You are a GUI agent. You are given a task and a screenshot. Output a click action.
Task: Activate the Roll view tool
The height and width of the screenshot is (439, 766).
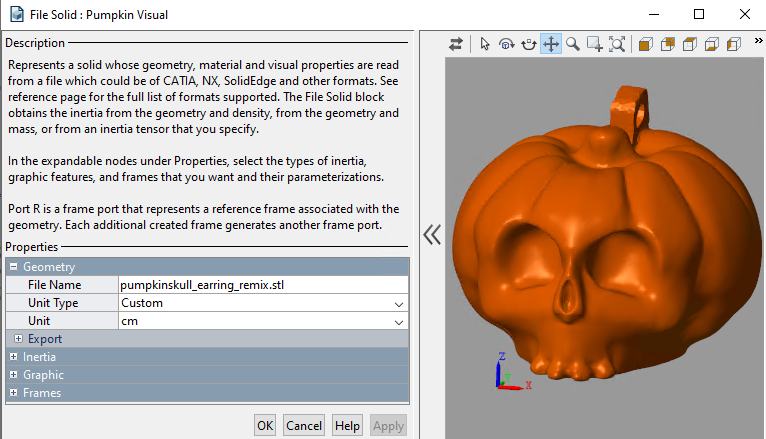[x=528, y=44]
